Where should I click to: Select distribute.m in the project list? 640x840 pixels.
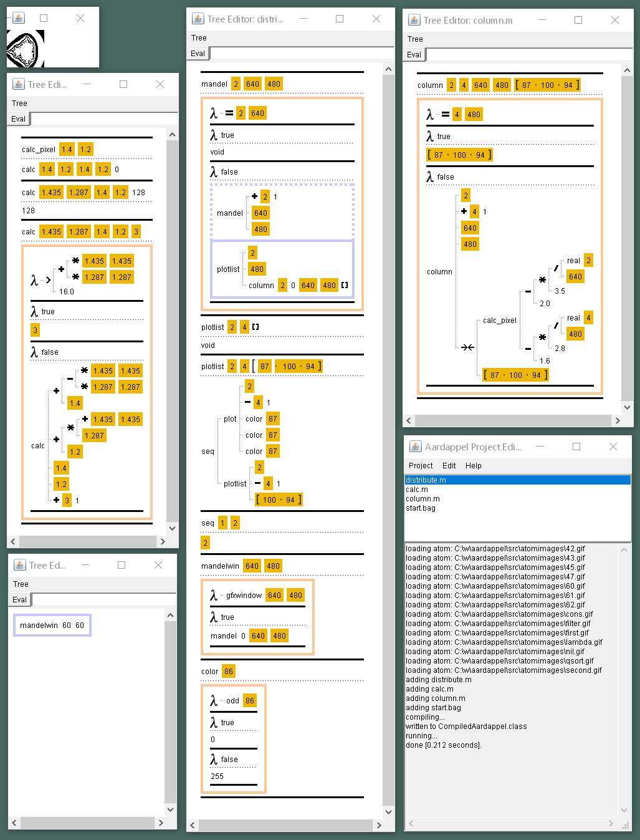pyautogui.click(x=426, y=480)
